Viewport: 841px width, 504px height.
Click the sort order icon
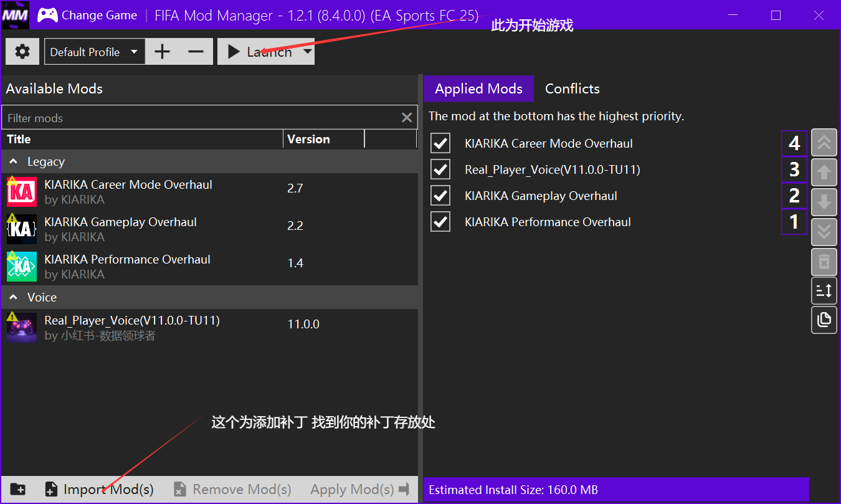(824, 290)
